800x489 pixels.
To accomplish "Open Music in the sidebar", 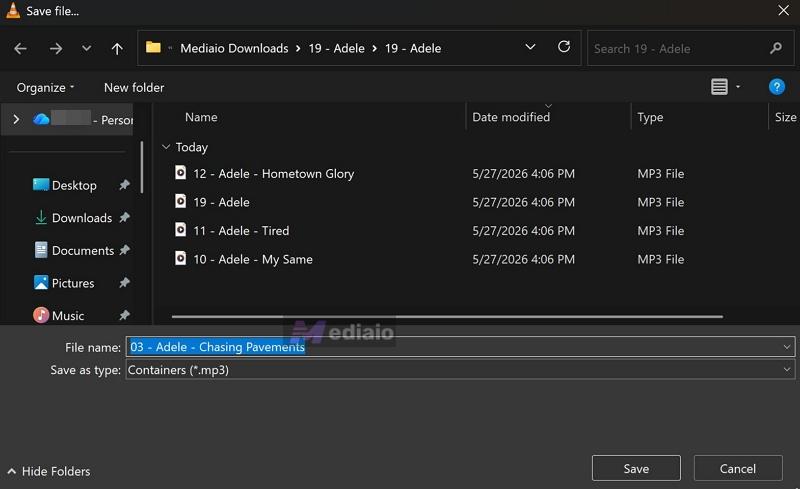I will click(x=68, y=315).
